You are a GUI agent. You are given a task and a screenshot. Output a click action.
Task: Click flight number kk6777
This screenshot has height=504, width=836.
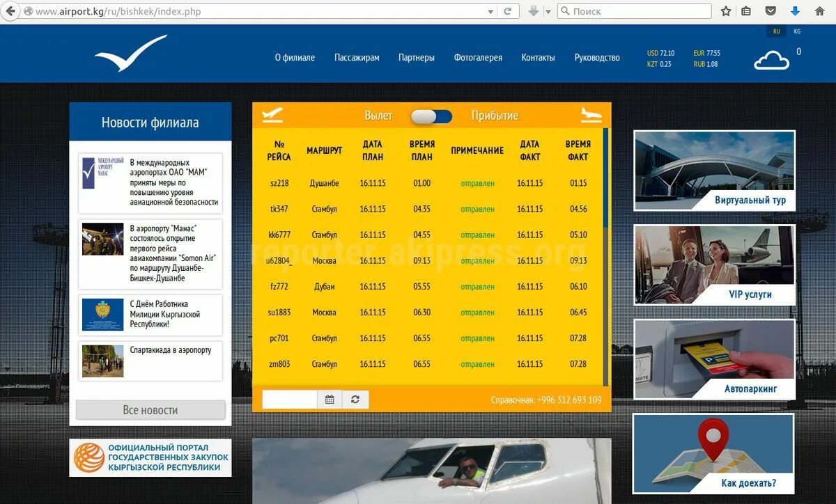click(279, 235)
